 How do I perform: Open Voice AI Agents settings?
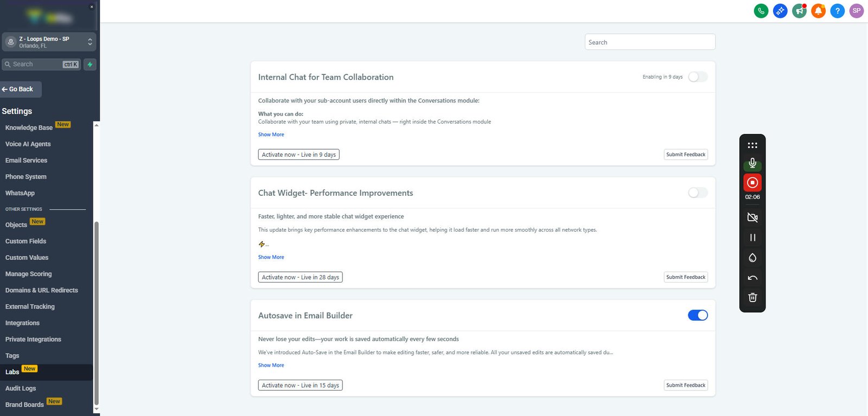pos(28,144)
